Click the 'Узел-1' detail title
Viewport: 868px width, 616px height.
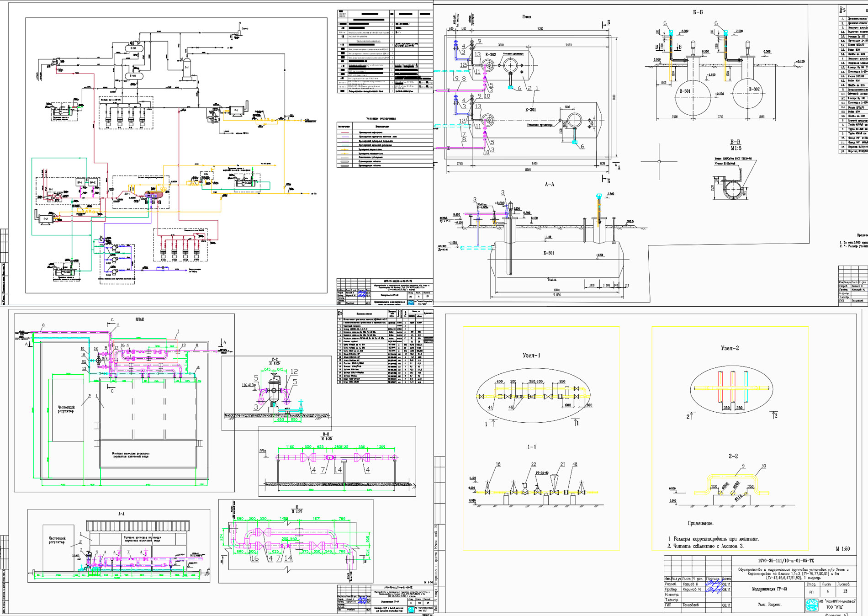pos(532,356)
